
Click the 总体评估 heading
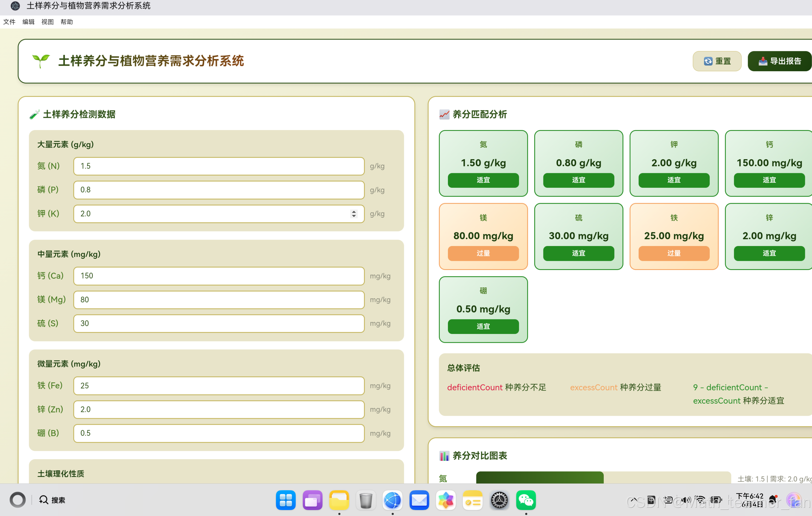tap(464, 368)
